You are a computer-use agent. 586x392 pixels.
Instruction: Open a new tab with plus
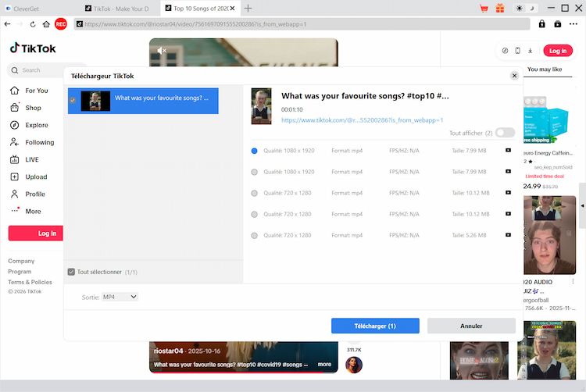(x=248, y=9)
